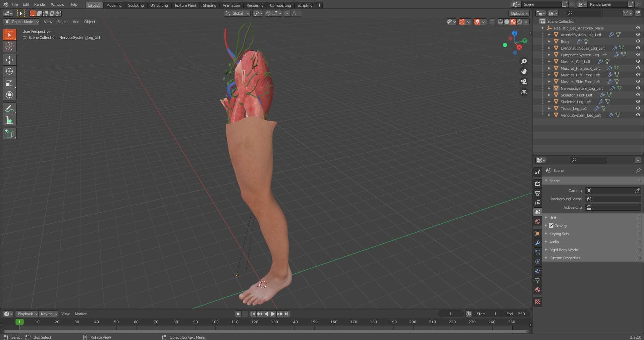Toggle snapping magnet in header
The width and height of the screenshot is (644, 340).
(268, 13)
